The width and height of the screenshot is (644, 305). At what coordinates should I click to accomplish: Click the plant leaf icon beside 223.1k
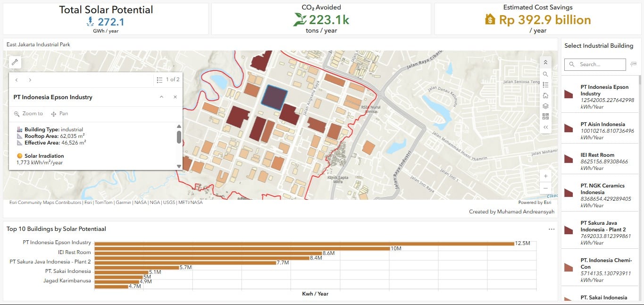(300, 20)
